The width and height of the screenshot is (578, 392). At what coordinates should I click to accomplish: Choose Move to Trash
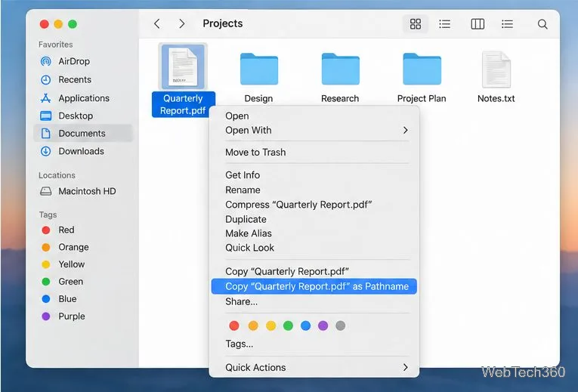click(314, 152)
